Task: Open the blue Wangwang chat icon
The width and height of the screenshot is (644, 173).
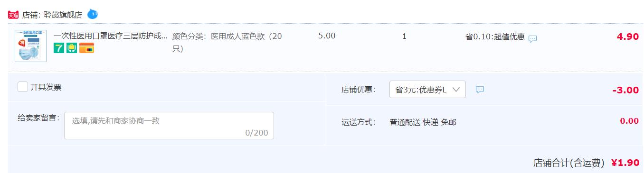Action: 93,14
